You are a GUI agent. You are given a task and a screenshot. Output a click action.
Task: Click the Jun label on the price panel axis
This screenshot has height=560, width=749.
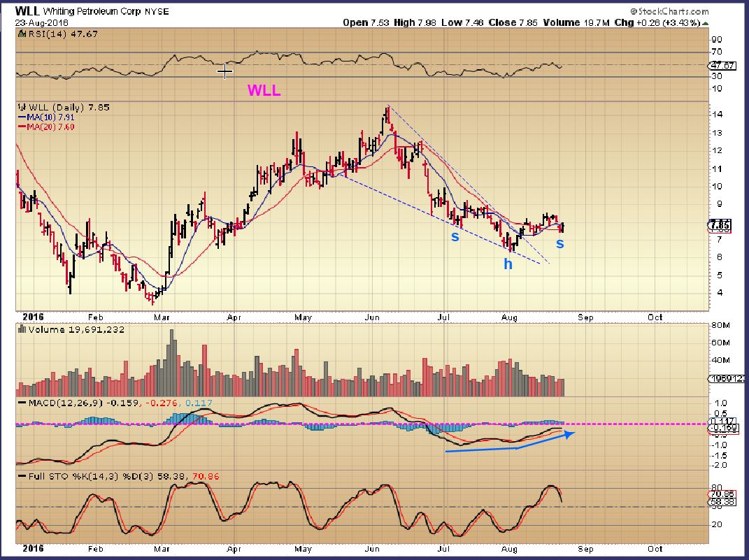[x=372, y=317]
